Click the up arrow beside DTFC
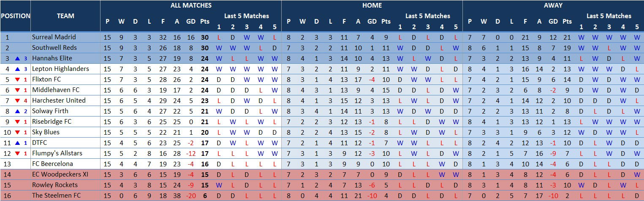 (18, 143)
